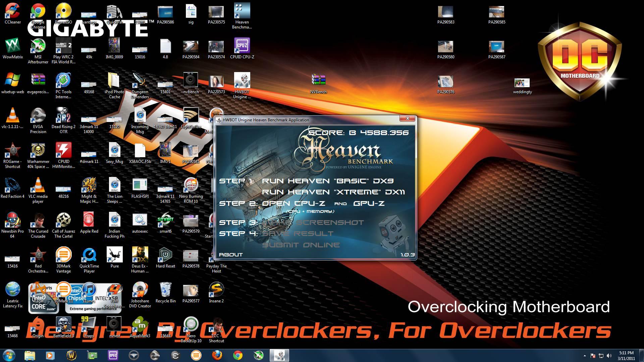Select the 3DMark Vantage desktop shortcut
Viewport: 644px width, 362px height.
coord(63,260)
